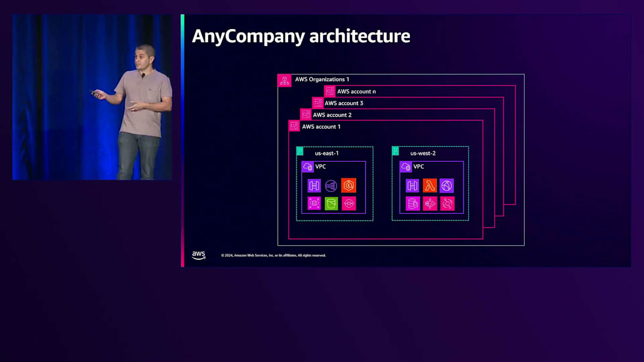Click the icon beside AWS account 3
This screenshot has height=362, width=644.
click(318, 103)
